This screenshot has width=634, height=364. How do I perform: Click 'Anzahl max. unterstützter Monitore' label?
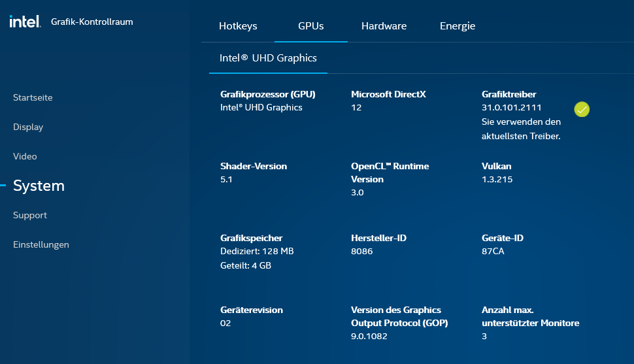coord(530,317)
